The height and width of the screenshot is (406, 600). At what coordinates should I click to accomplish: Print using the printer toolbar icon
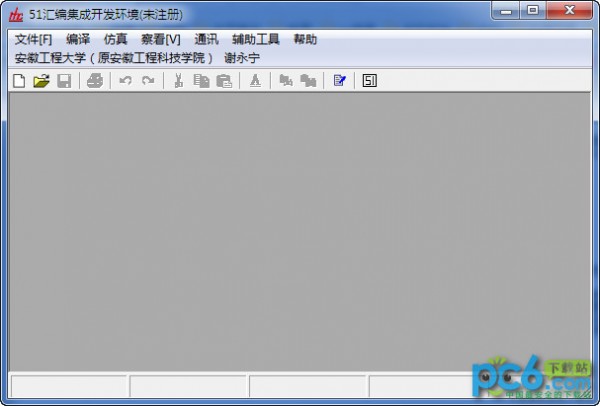95,81
